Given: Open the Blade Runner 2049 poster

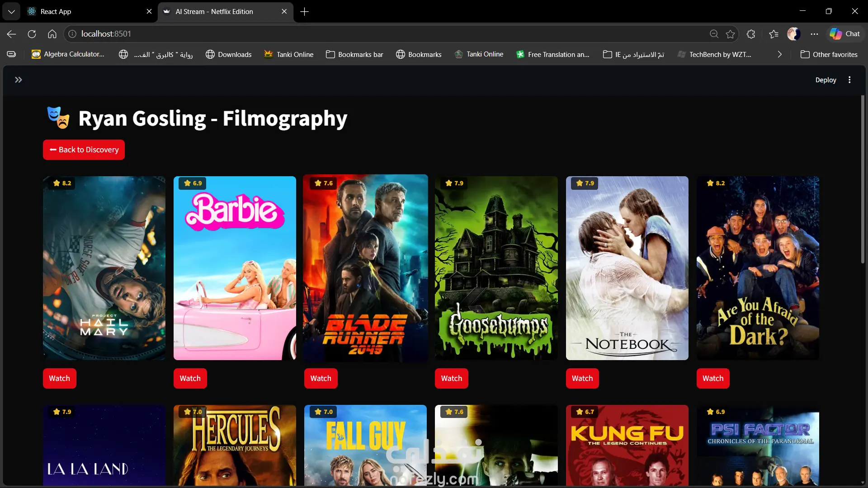Looking at the screenshot, I should coord(365,268).
